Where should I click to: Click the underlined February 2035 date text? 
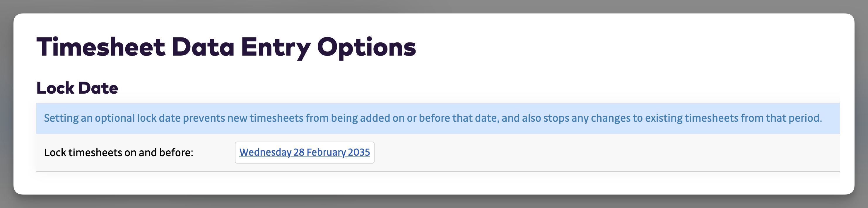point(304,152)
